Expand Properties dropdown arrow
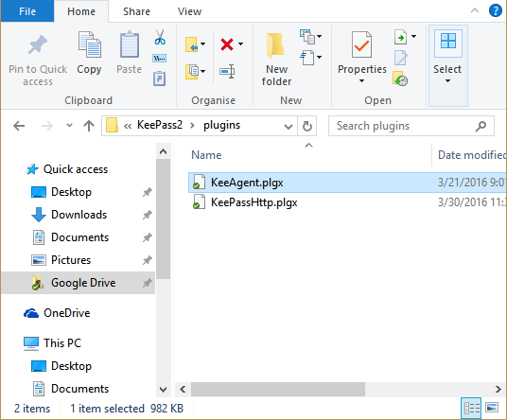The image size is (507, 420). pos(362,80)
